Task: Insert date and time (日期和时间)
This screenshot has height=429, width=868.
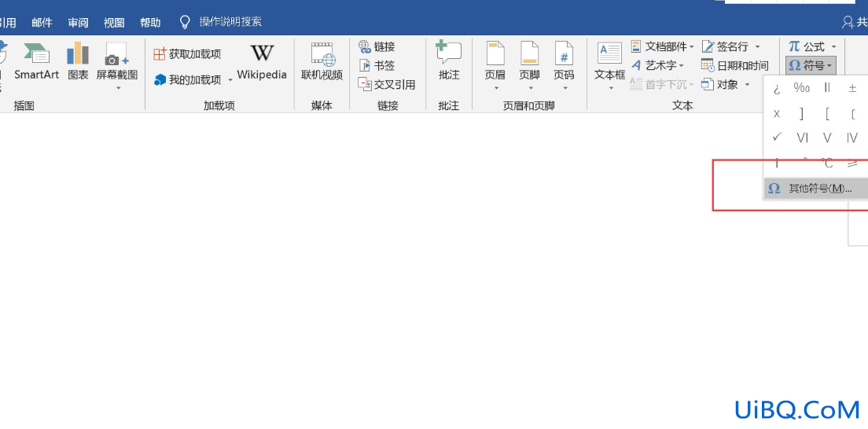Action: 735,66
